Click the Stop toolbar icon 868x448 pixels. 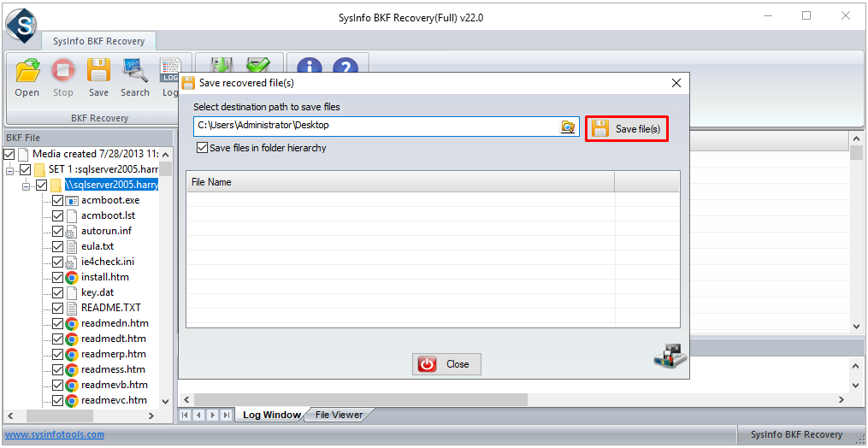click(x=63, y=70)
